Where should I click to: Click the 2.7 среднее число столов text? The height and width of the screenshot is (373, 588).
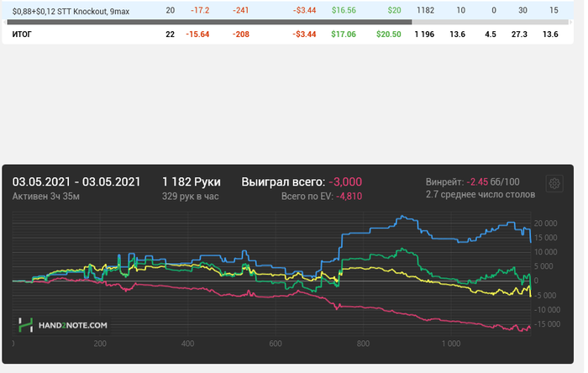[480, 195]
